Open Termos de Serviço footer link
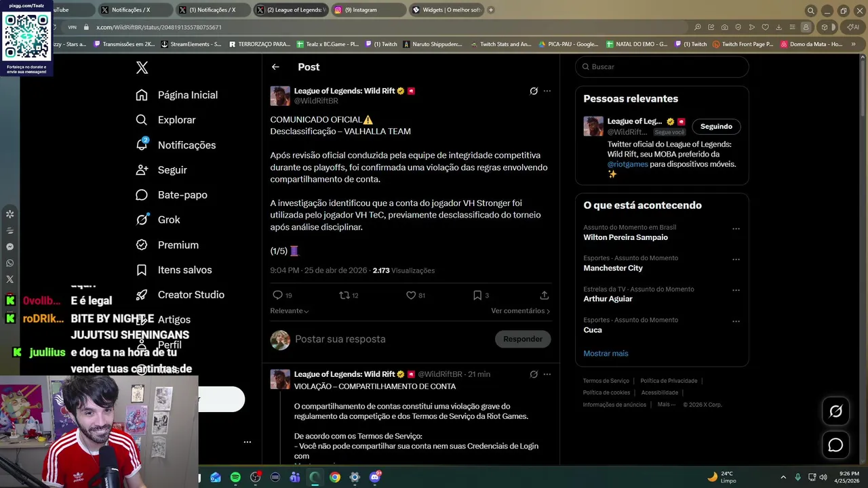This screenshot has width=868, height=488. pyautogui.click(x=606, y=381)
